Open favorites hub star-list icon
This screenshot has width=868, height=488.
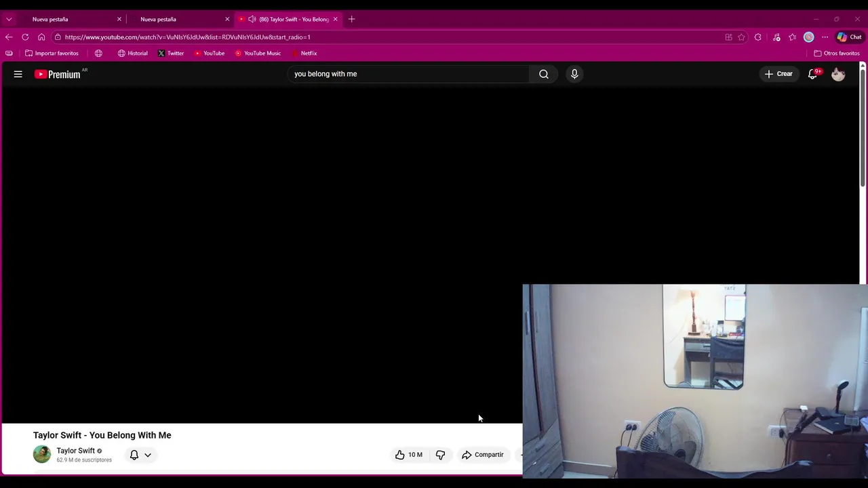(x=792, y=37)
